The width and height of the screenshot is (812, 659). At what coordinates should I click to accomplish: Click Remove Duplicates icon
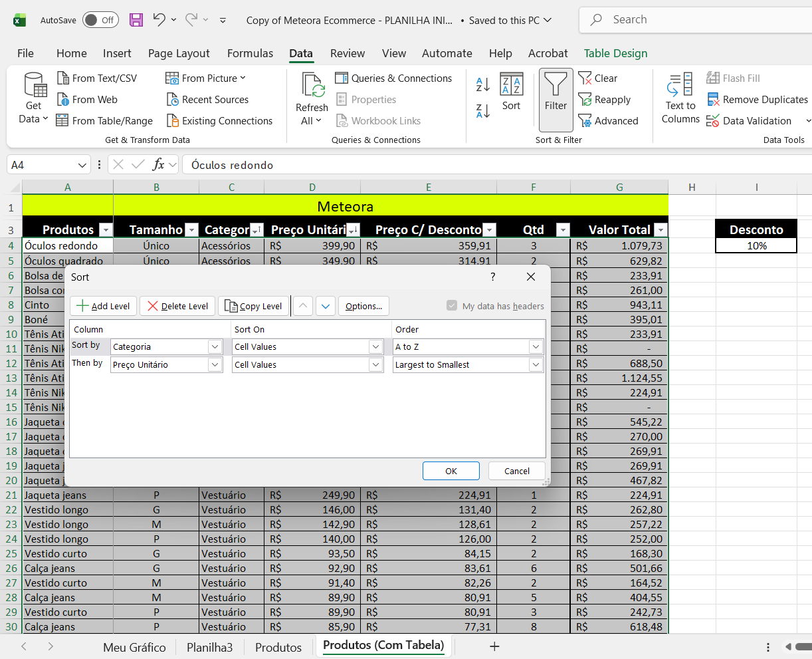(x=713, y=100)
